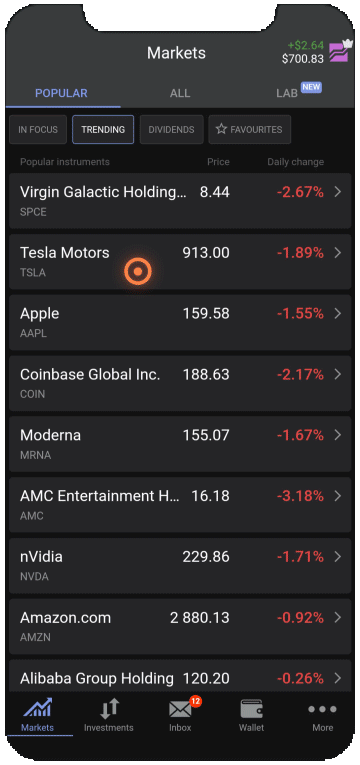Open nVidia NVDA instrument row

[180, 565]
